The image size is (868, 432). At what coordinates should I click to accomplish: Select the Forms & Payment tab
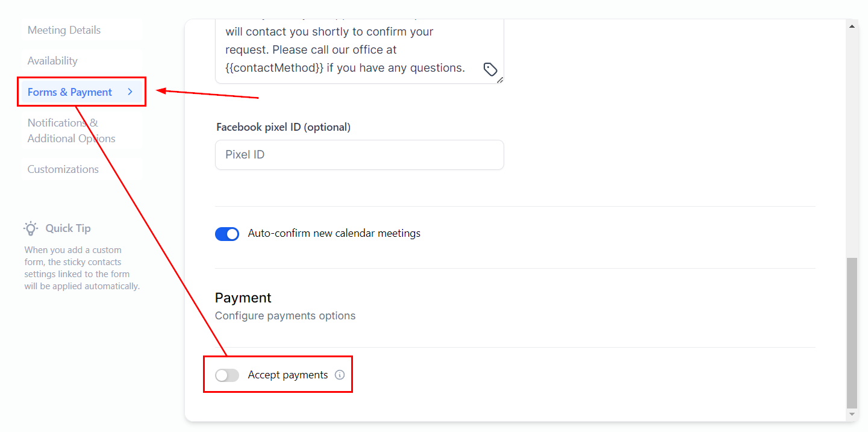point(70,92)
